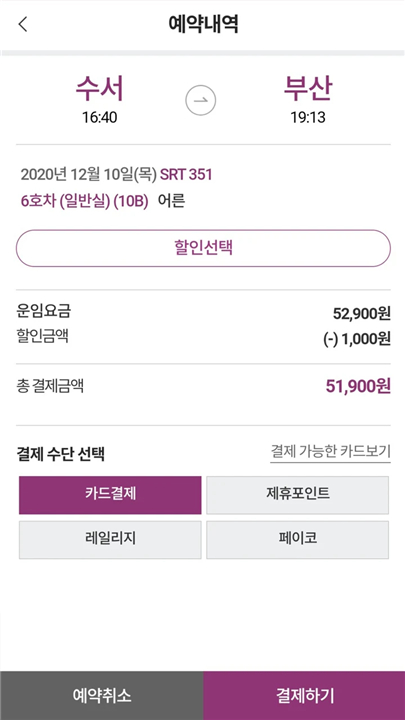Choose 페이코 payment option
The image size is (405, 720).
pyautogui.click(x=298, y=540)
